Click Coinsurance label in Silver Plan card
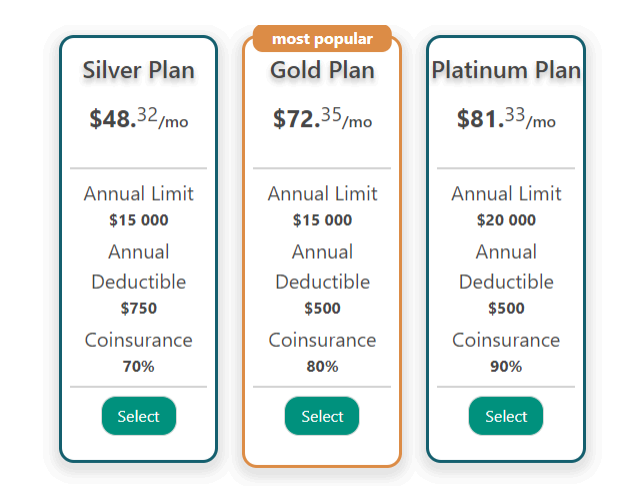 point(138,340)
